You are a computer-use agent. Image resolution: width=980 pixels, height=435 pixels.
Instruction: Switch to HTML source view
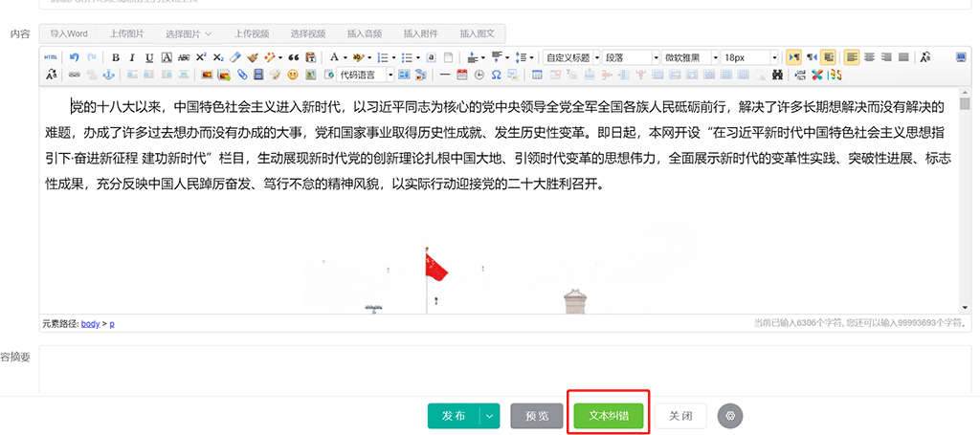click(51, 57)
